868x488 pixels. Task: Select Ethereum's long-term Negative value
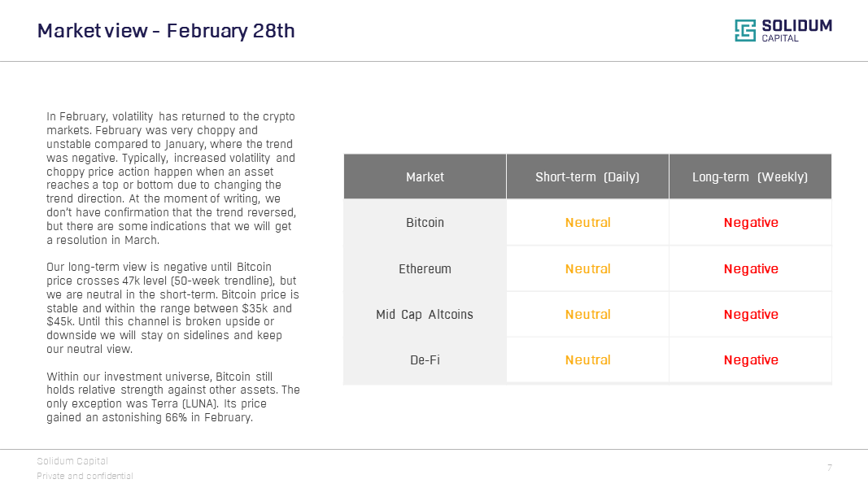[750, 268]
